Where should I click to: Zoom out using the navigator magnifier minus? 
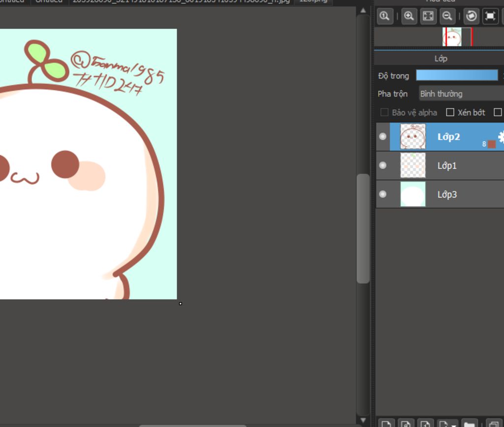click(447, 16)
